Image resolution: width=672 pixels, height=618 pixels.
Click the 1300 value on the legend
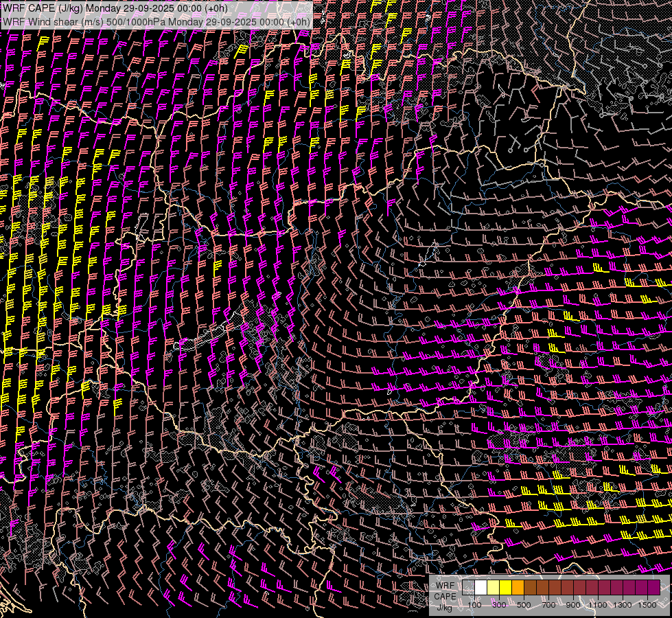[x=623, y=605]
